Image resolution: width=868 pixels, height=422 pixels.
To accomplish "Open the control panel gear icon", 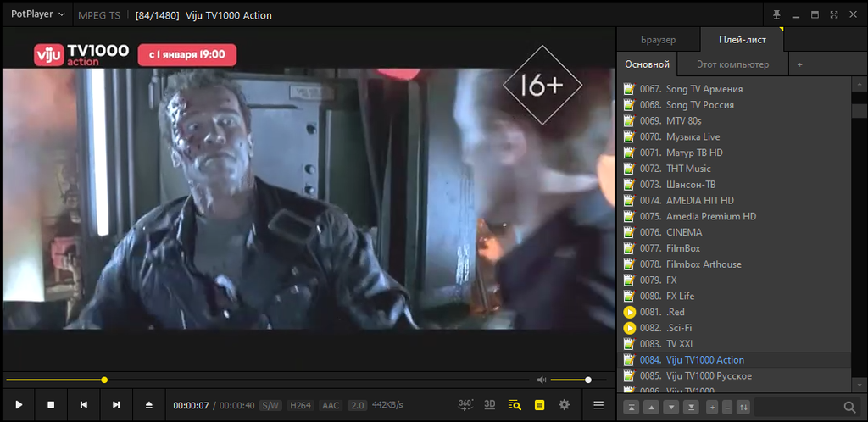I will pos(564,405).
